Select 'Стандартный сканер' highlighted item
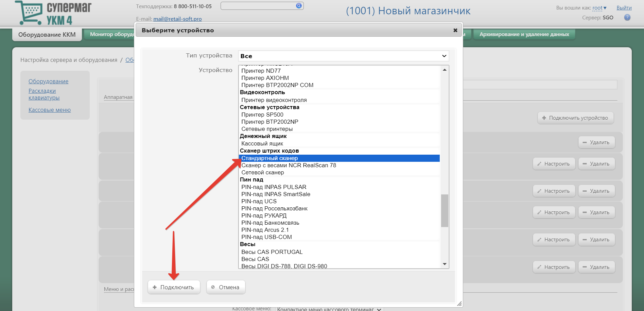Screen dimensions: 644x311 tap(339, 158)
